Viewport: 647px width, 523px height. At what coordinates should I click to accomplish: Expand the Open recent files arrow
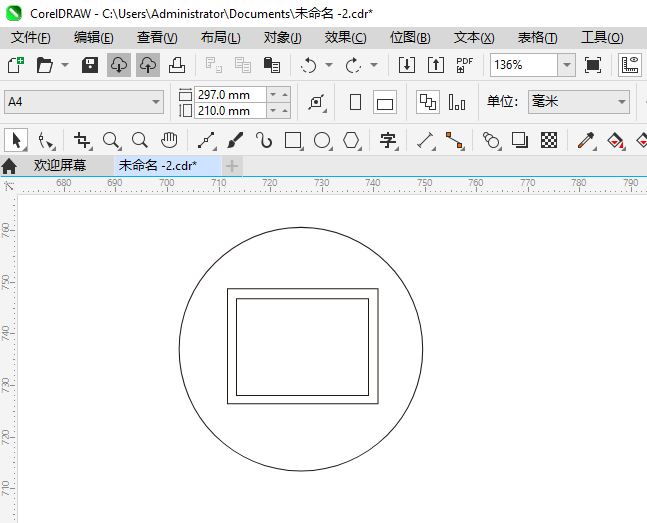[x=65, y=65]
